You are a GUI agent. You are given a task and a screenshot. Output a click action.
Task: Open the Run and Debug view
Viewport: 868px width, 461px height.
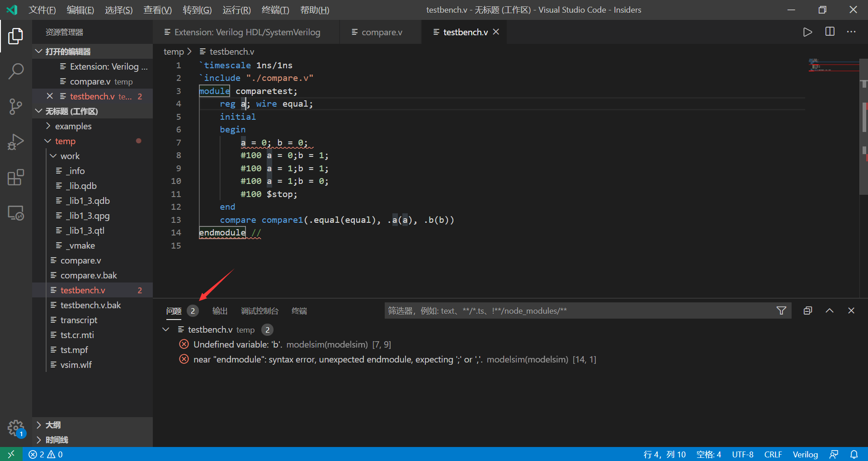(16, 142)
